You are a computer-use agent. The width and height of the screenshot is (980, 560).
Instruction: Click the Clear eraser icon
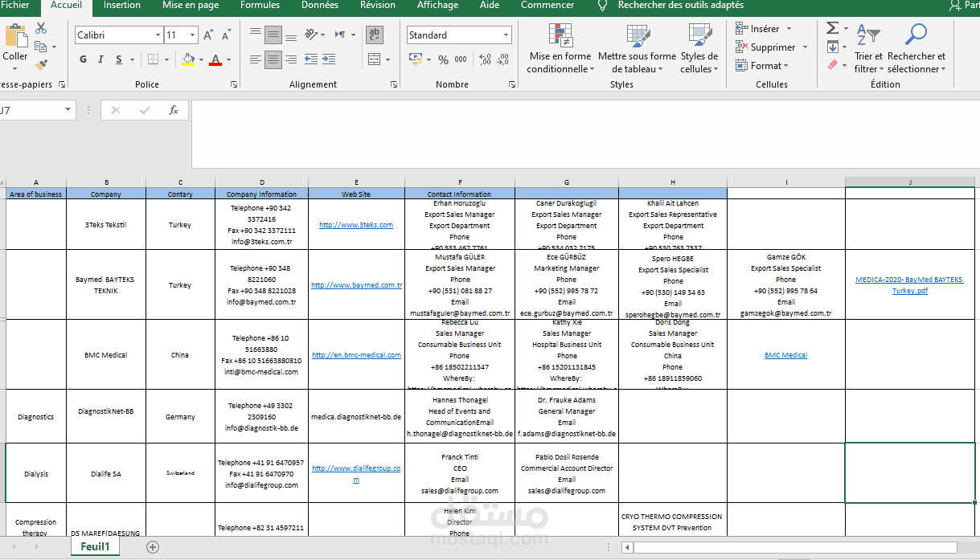pos(832,65)
